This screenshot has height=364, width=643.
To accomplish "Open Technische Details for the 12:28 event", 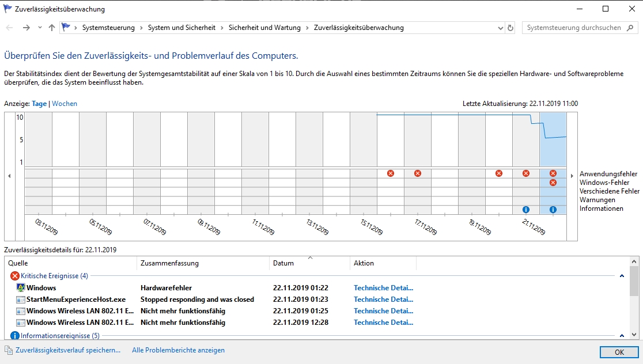I will click(x=383, y=322).
